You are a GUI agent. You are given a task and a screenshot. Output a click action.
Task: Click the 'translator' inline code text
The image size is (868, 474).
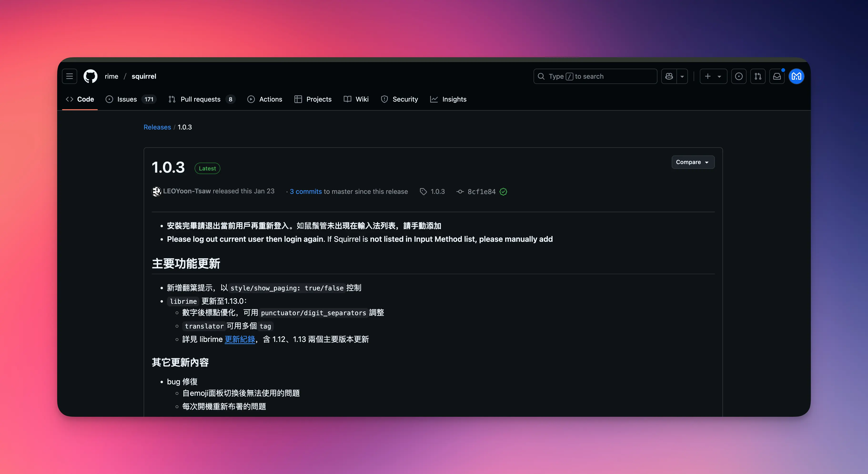pyautogui.click(x=204, y=326)
